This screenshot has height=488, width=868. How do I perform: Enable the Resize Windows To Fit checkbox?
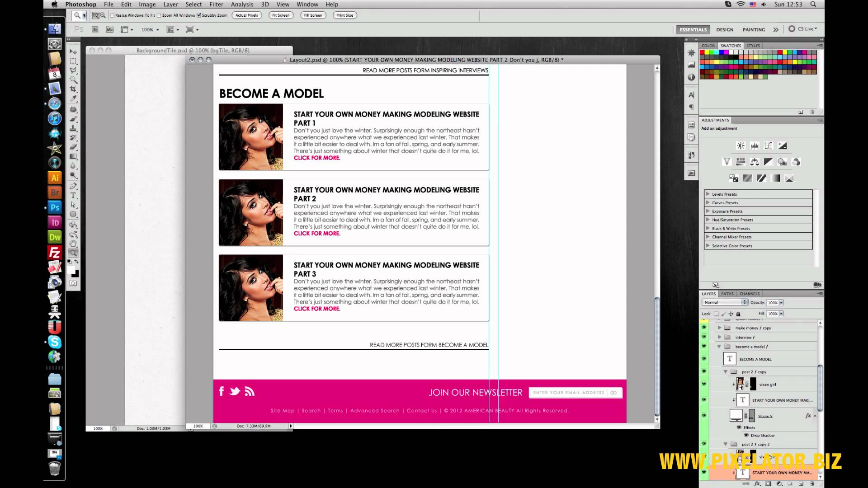click(x=112, y=15)
